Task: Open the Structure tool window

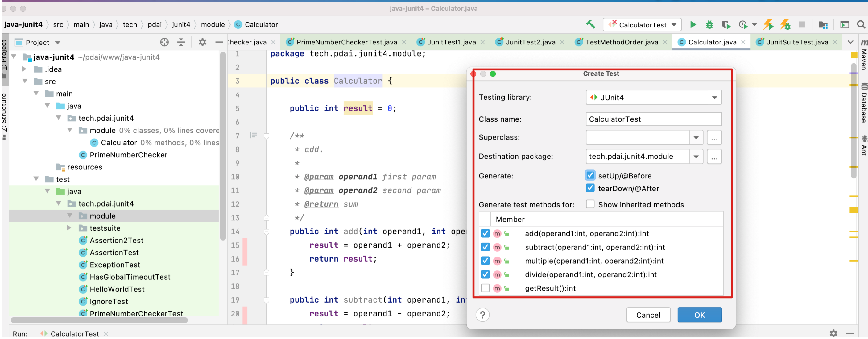Action: pyautogui.click(x=4, y=116)
